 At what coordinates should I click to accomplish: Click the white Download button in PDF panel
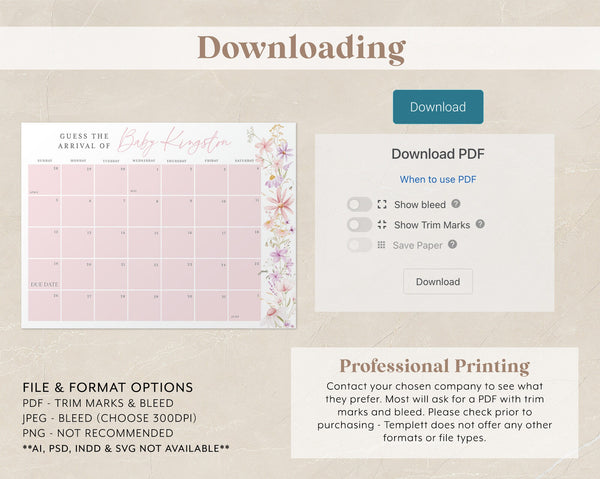pos(437,281)
